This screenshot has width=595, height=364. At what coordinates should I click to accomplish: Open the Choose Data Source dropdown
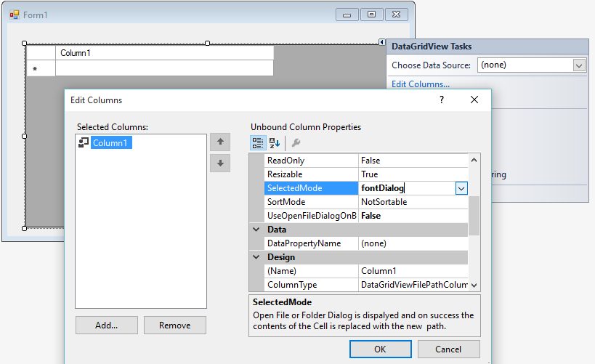(x=579, y=65)
